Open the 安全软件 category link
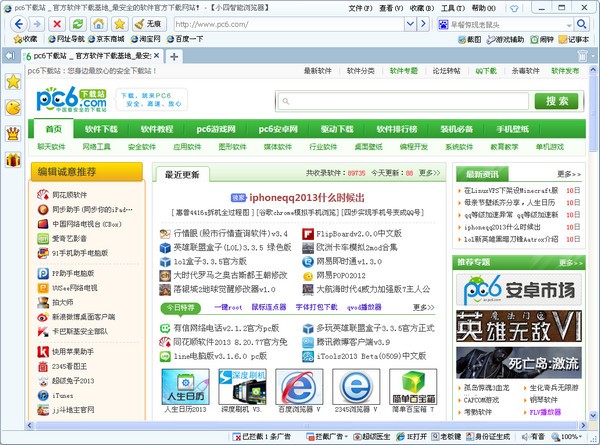Viewport: 600px width, 445px height. tap(142, 147)
